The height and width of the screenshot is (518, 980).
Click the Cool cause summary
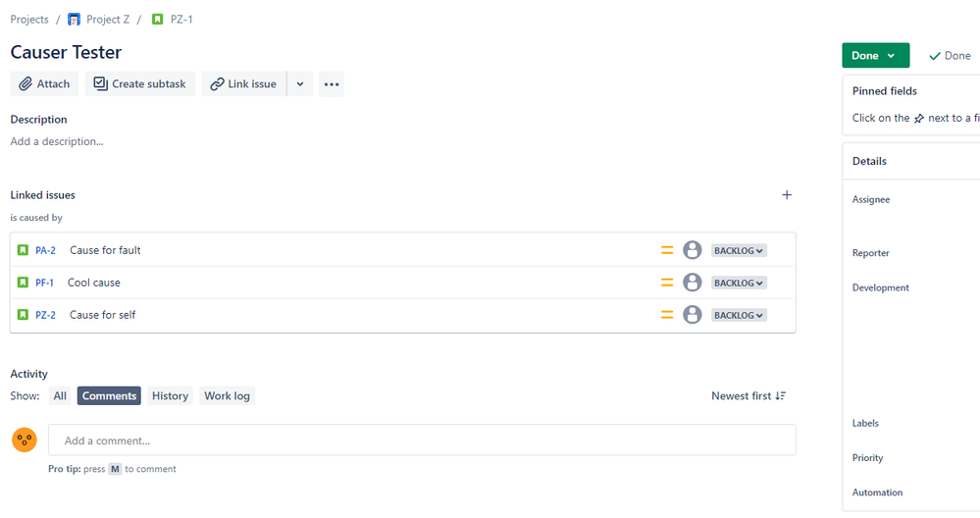(94, 283)
